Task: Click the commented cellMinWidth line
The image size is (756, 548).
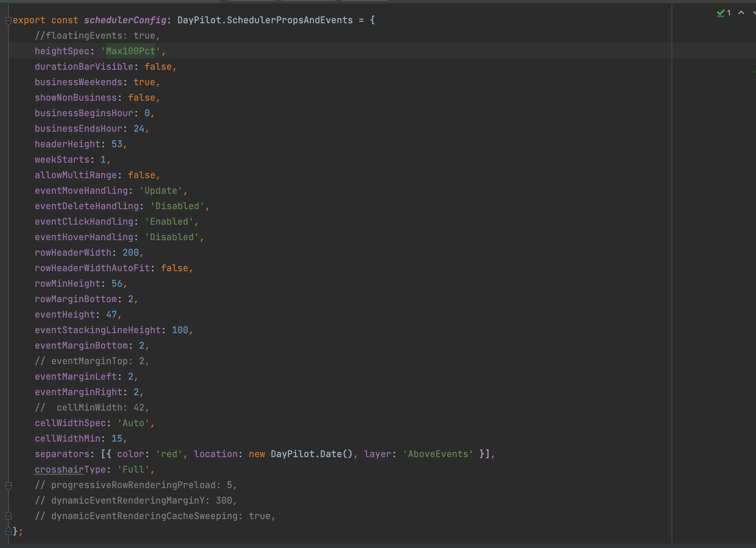Action: 92,407
